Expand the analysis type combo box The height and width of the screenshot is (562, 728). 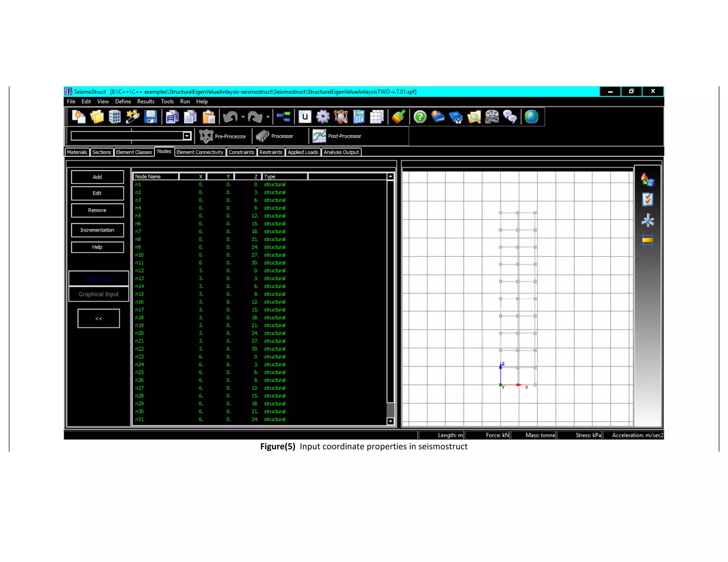tap(187, 136)
